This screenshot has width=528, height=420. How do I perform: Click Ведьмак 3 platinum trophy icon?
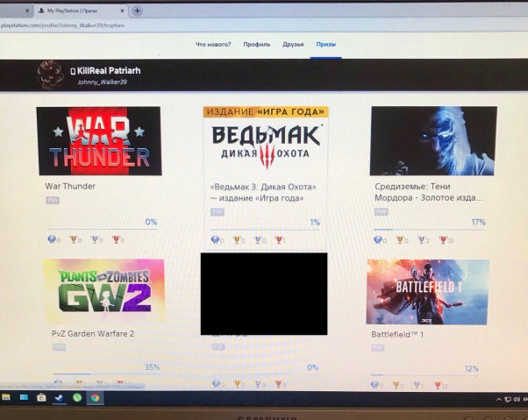tap(215, 239)
